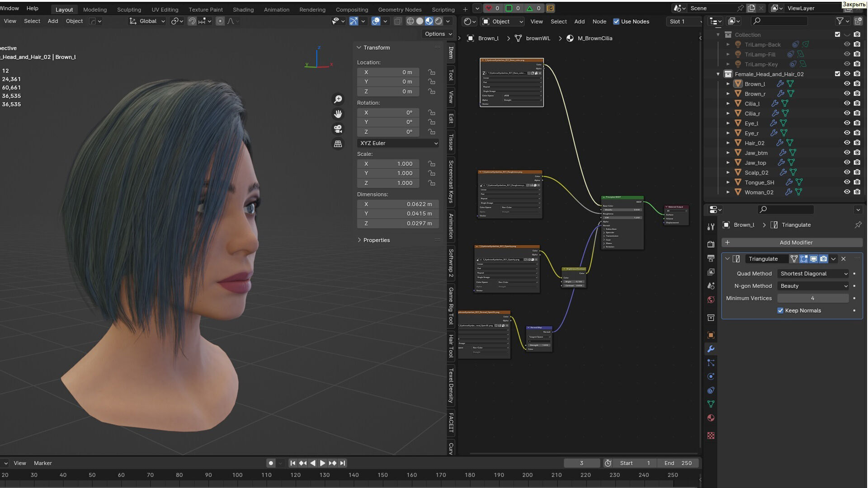This screenshot has height=488, width=868.
Task: Toggle Keep Normals checkbox
Action: (x=780, y=310)
